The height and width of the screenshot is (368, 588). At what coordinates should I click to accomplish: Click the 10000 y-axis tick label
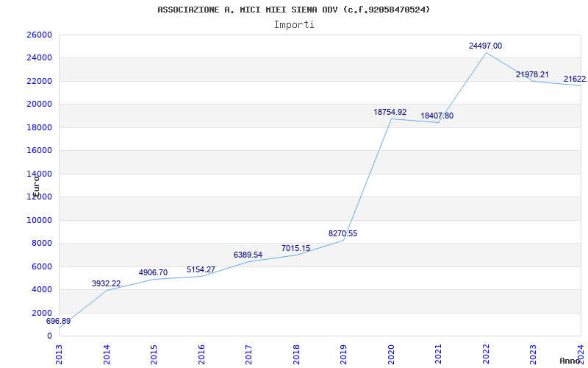tap(39, 220)
